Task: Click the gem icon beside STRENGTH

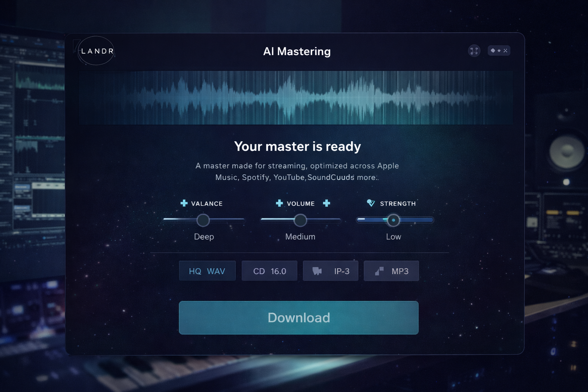Action: 371,203
